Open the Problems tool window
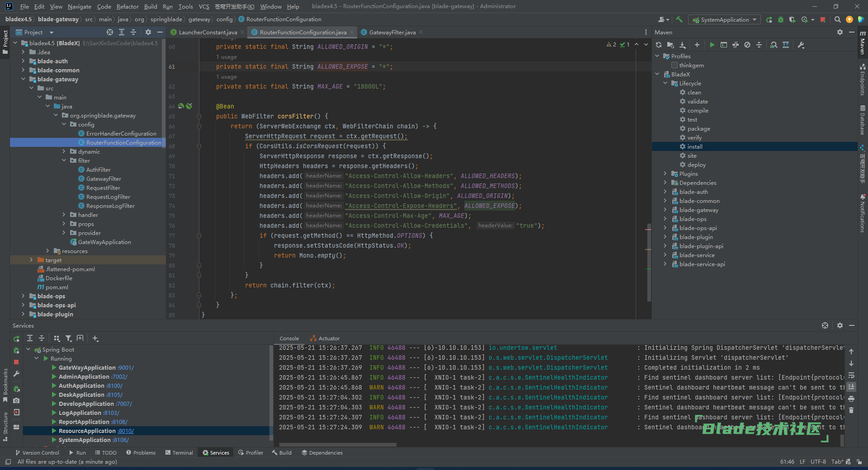 tap(141, 452)
